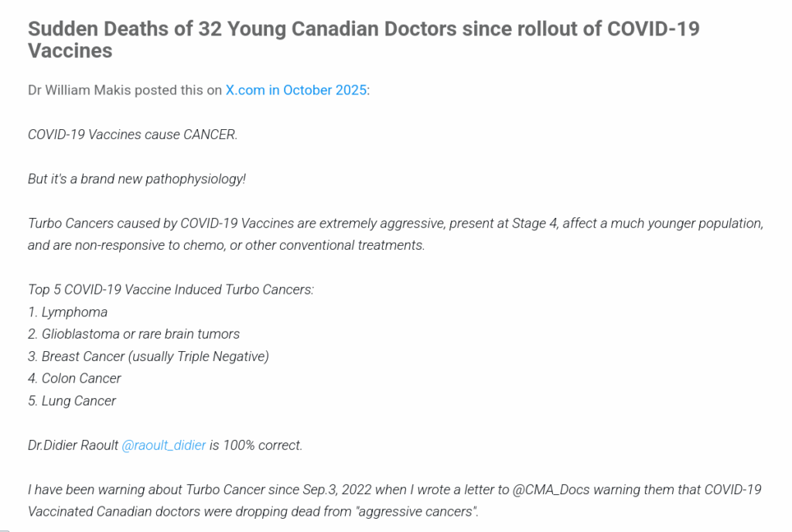Click the quoted phrase "aggressive cancers"
The width and height of the screenshot is (792, 532).
[x=415, y=511]
